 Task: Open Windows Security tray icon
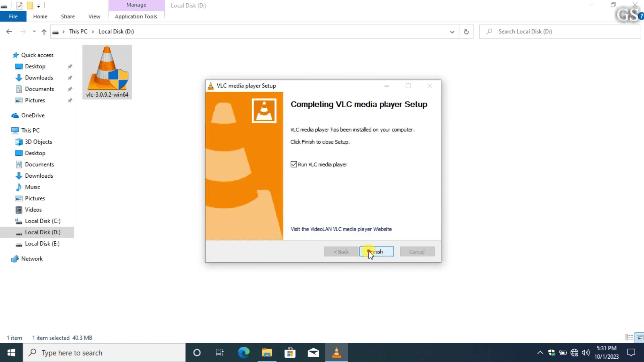point(552,353)
